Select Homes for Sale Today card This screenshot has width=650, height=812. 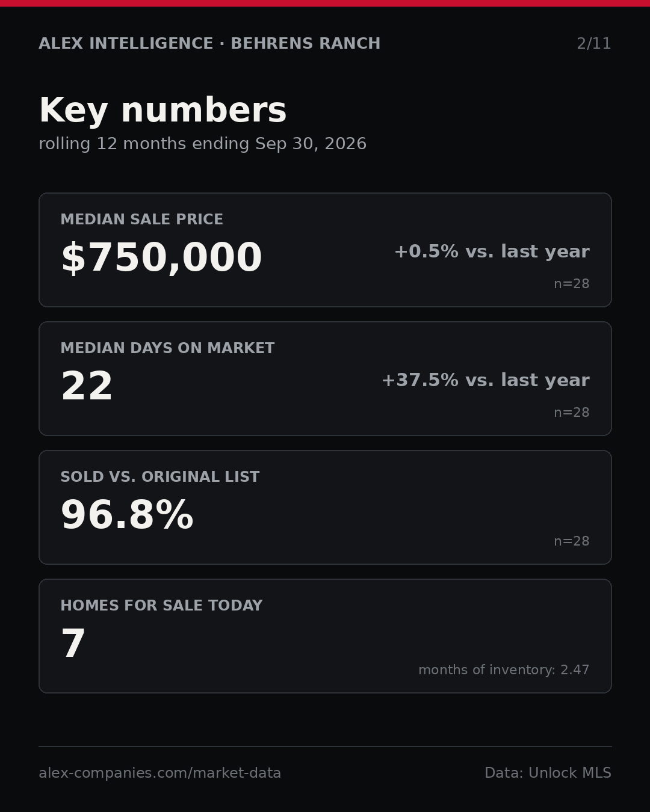coord(325,636)
